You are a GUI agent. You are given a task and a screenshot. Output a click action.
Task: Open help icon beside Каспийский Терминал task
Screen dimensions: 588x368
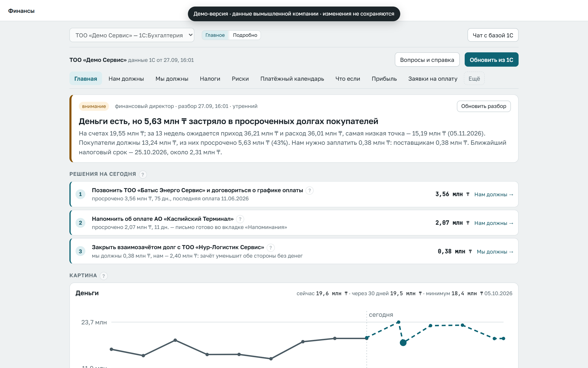[240, 219]
